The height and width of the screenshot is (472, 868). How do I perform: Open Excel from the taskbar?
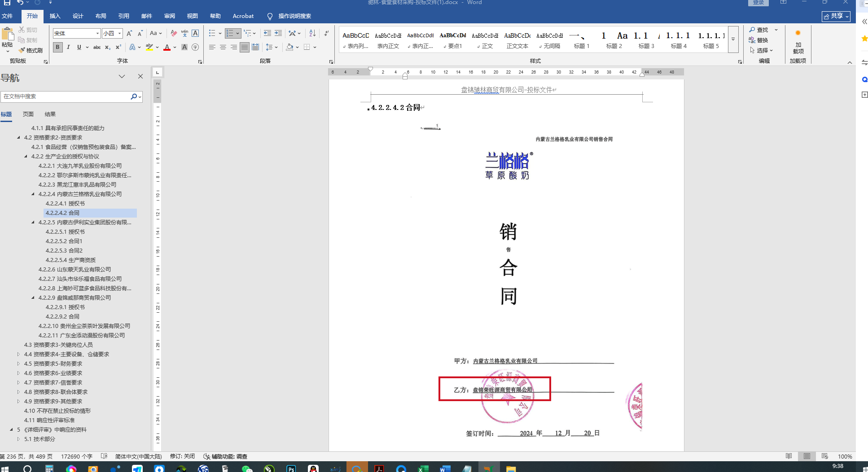tap(423, 468)
